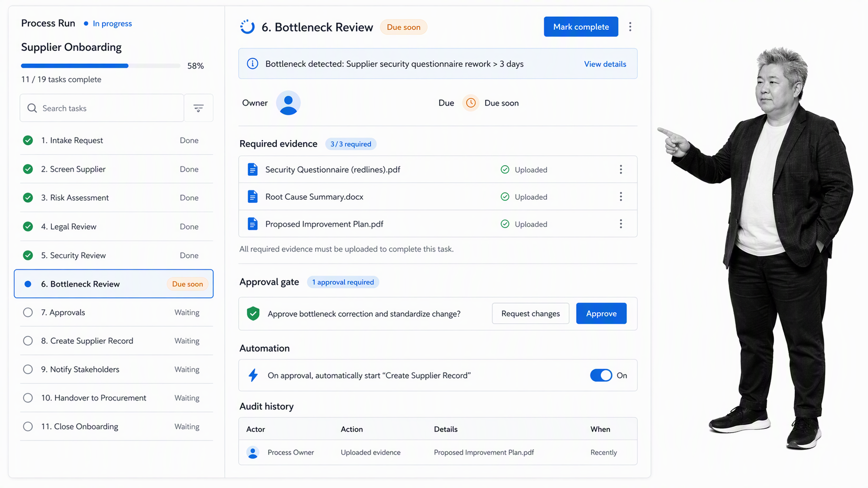Open the 4. Legal Review task
Image resolution: width=868 pixels, height=488 pixels.
click(x=116, y=226)
